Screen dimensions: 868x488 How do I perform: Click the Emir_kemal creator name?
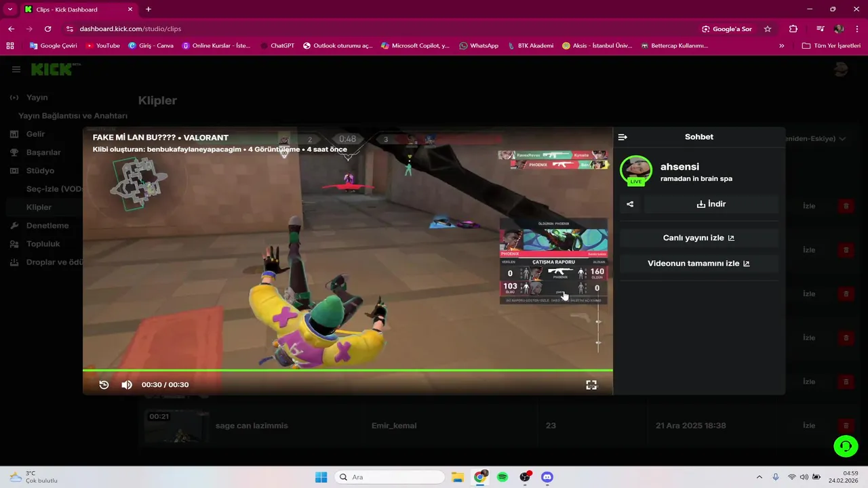click(394, 426)
